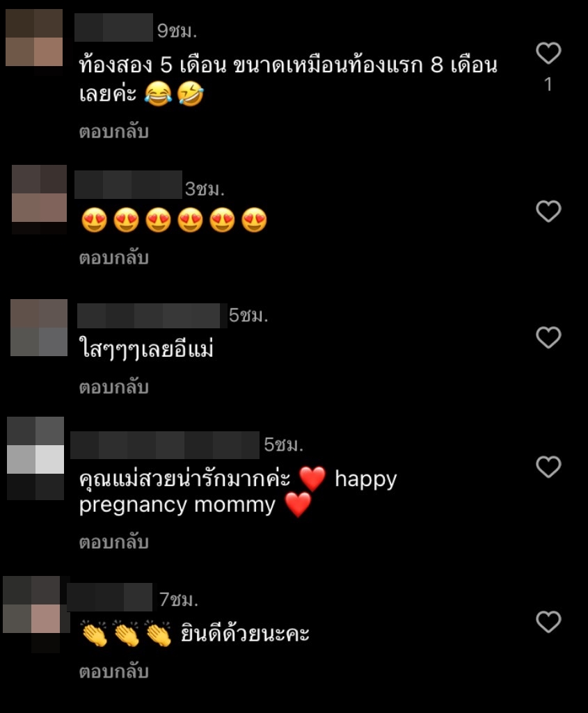Like the happy pregnancy mommy comment
The width and height of the screenshot is (588, 713).
coord(548,467)
